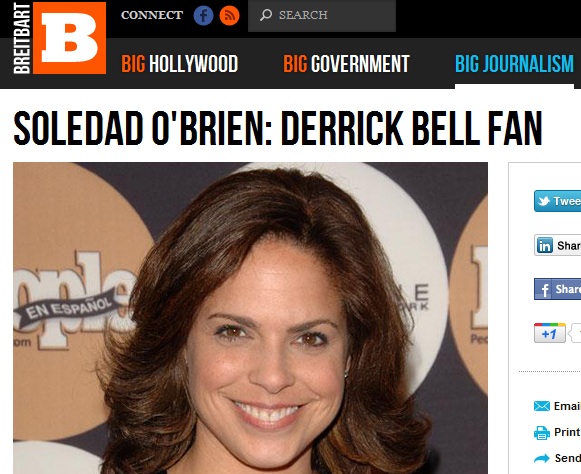Image resolution: width=581 pixels, height=474 pixels.
Task: Click the Email envelope icon
Action: tap(542, 406)
